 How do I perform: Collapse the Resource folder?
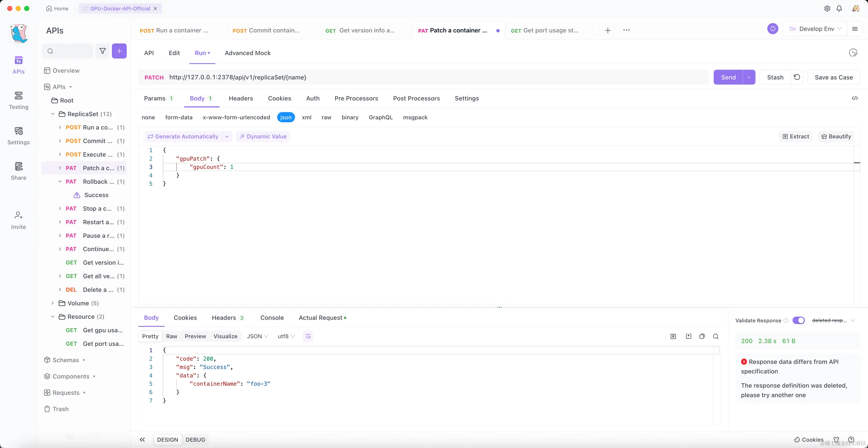(x=53, y=317)
